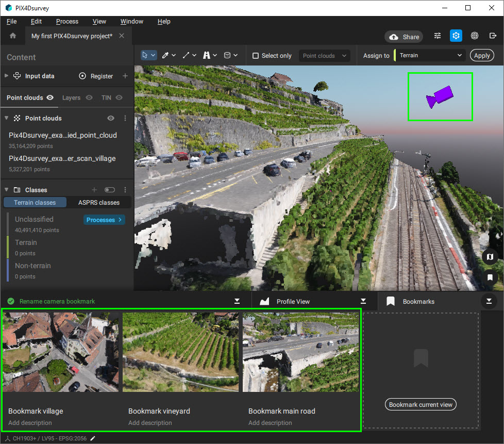Enable the Select only checkbox

256,55
